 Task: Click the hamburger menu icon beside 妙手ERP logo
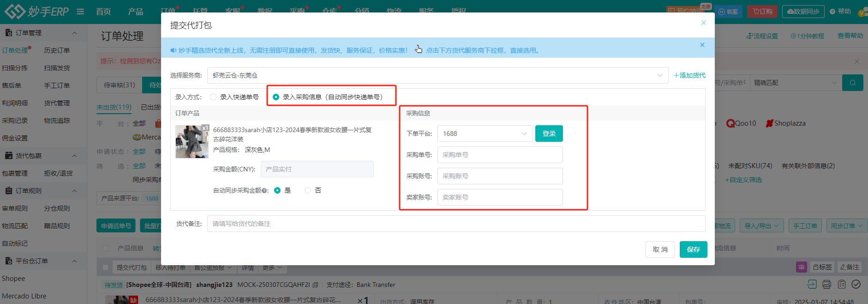click(80, 12)
